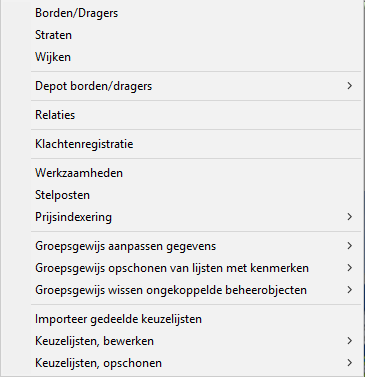Expand arrow beside Keuzelijsten, bewerken
This screenshot has height=377, width=365.
pos(349,341)
